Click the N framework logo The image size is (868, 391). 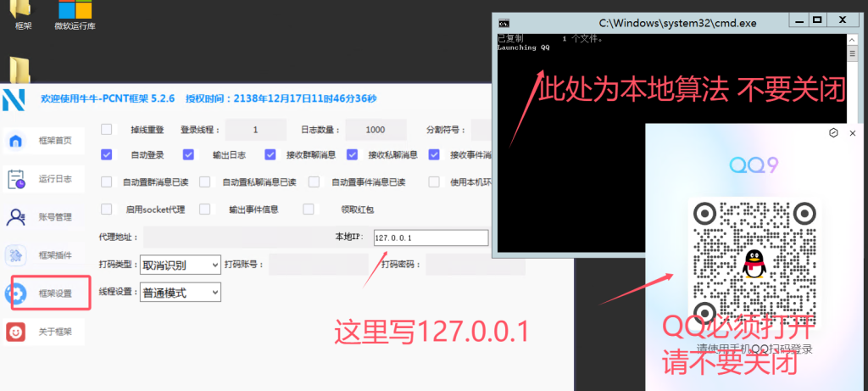[x=14, y=100]
